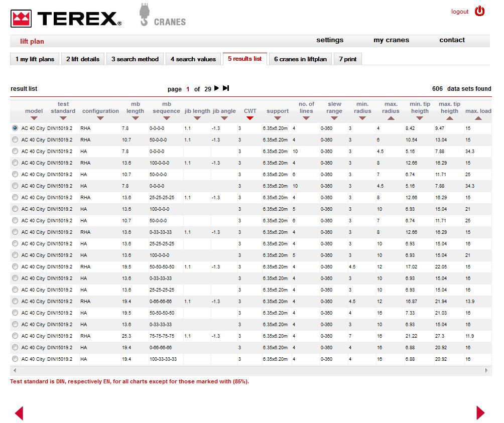
Task: Select radio for HA 19.4 0-66-66-66 row
Action: [15, 348]
